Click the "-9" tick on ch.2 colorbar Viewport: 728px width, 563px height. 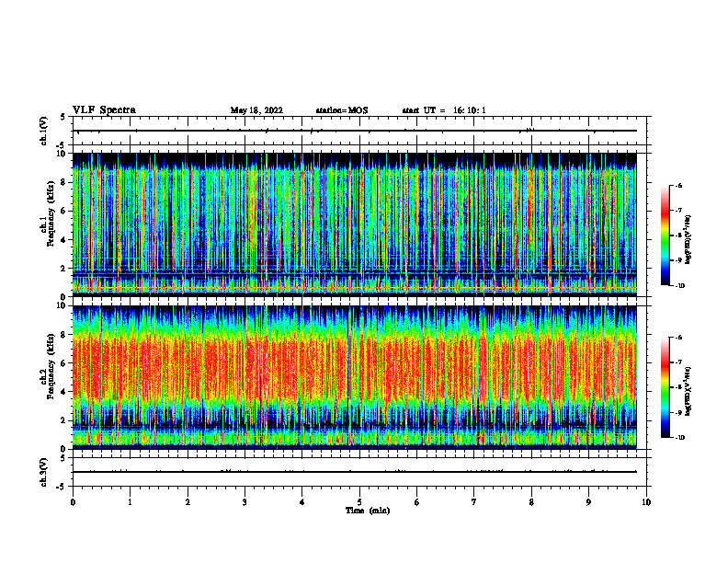[x=678, y=412]
